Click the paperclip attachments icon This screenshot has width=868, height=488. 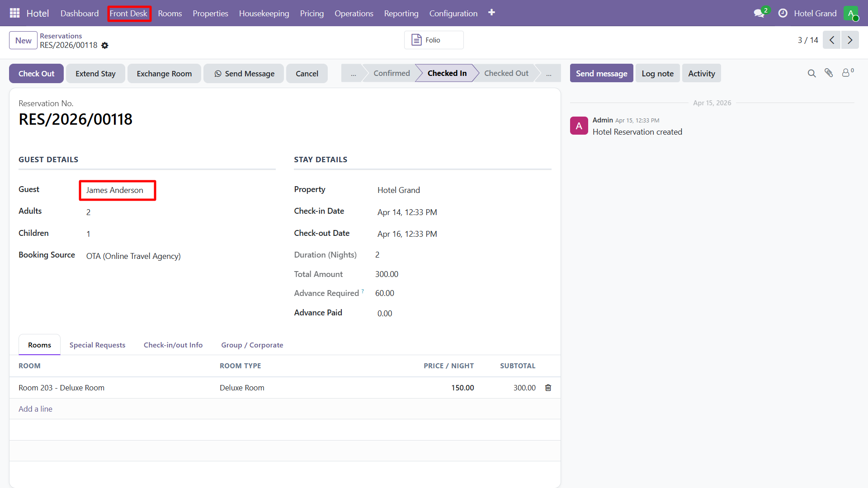coord(829,73)
